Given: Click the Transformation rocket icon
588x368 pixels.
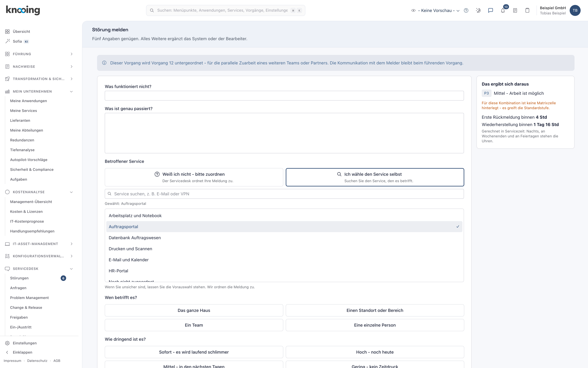Looking at the screenshot, I should [7, 79].
